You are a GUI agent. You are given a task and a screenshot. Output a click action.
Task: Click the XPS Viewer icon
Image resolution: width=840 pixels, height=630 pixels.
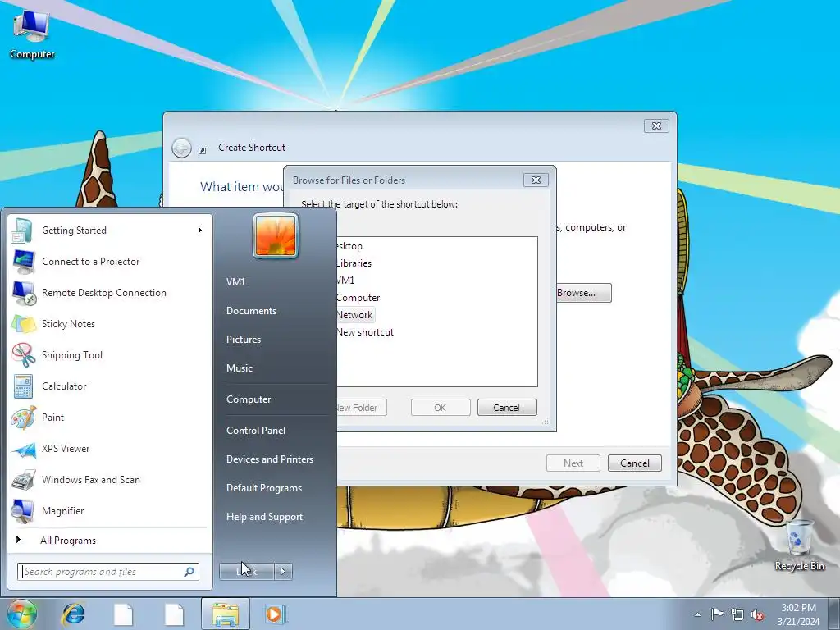24,449
